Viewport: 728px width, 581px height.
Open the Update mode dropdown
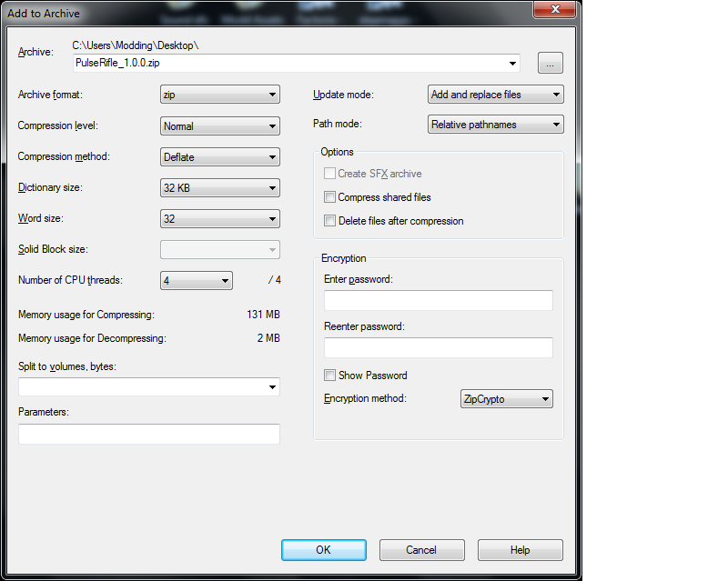pyautogui.click(x=495, y=95)
